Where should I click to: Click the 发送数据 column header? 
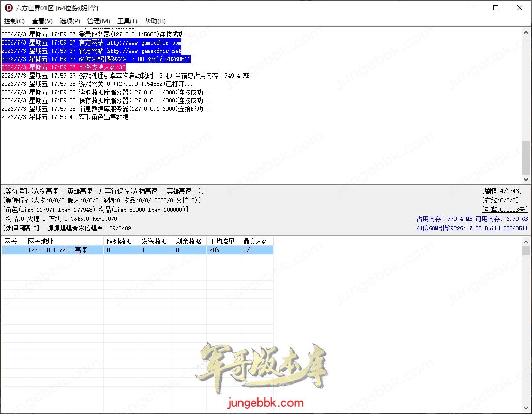click(x=156, y=242)
